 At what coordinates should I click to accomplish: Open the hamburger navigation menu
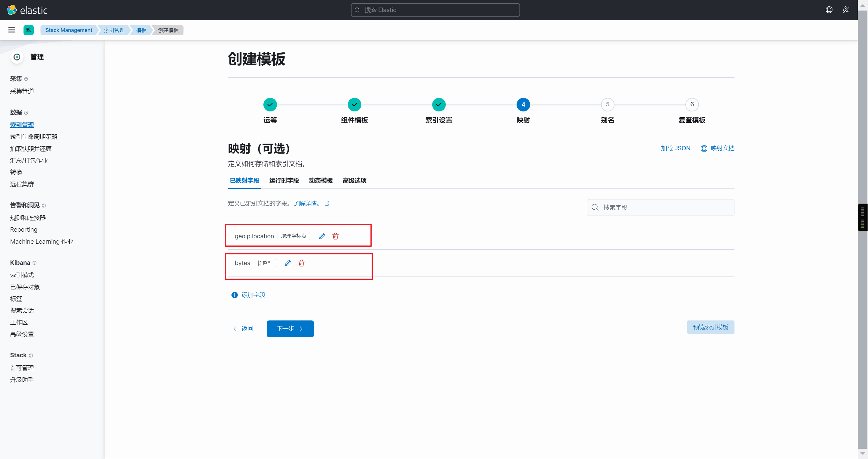12,30
